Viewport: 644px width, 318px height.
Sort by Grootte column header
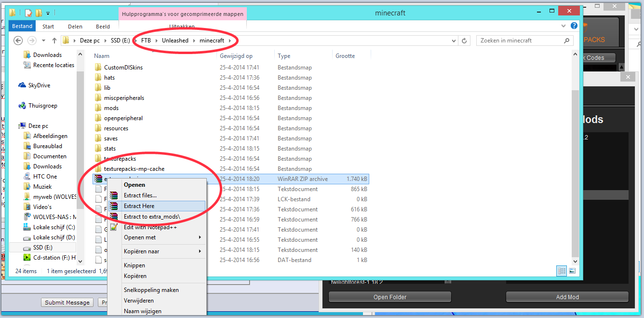tap(345, 56)
